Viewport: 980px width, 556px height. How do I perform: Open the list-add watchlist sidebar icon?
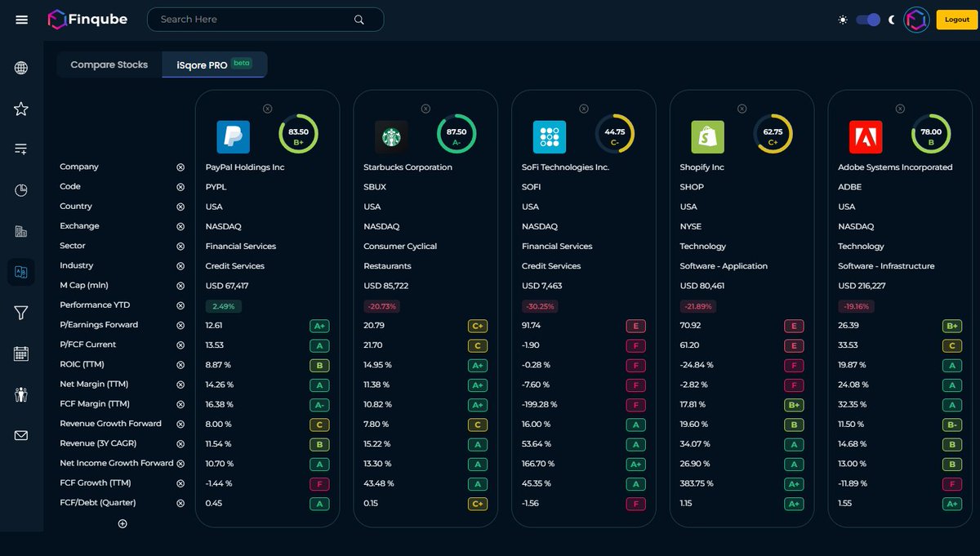pos(21,149)
